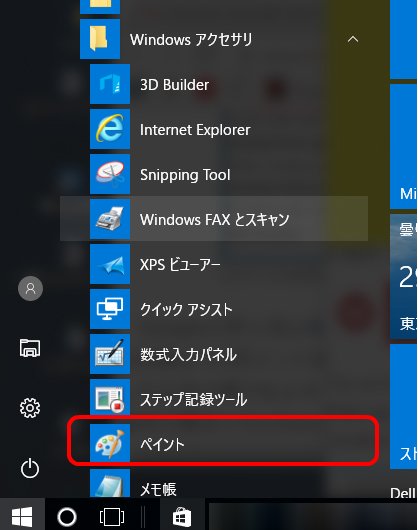
Task: Open File Explorer from the Start sidebar
Action: tap(30, 348)
